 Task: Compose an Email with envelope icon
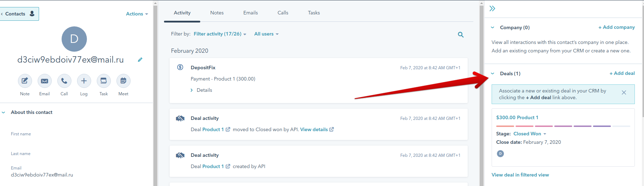pyautogui.click(x=45, y=81)
